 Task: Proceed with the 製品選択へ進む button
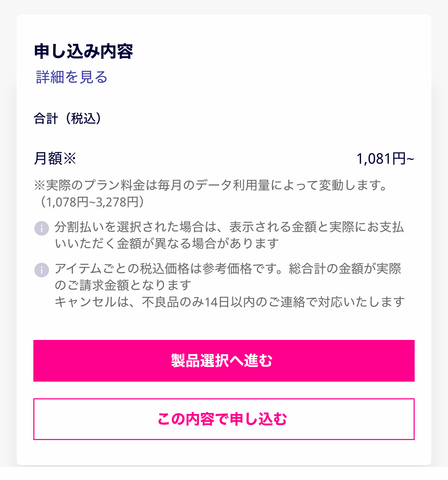pyautogui.click(x=224, y=361)
